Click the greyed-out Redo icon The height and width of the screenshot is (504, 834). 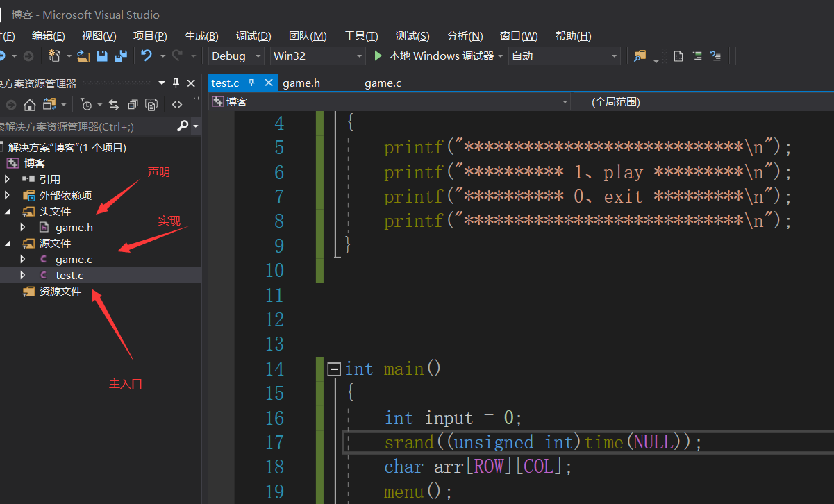(x=177, y=56)
